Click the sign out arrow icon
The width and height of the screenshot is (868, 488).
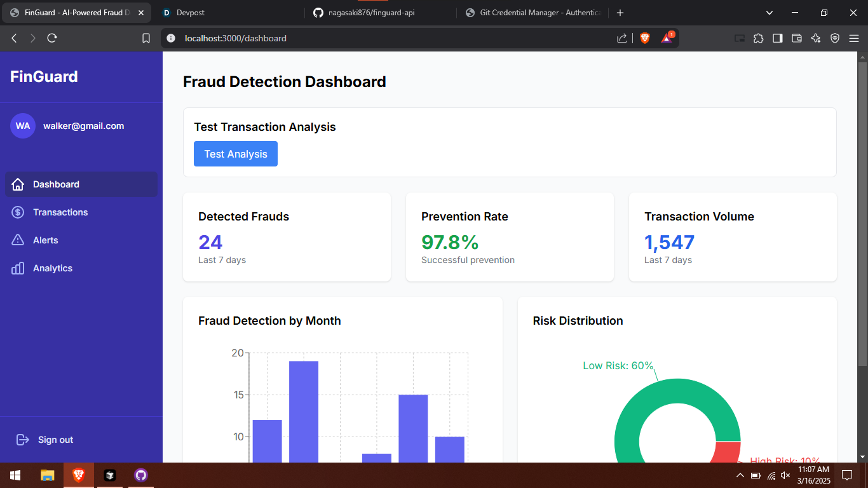[x=23, y=440]
